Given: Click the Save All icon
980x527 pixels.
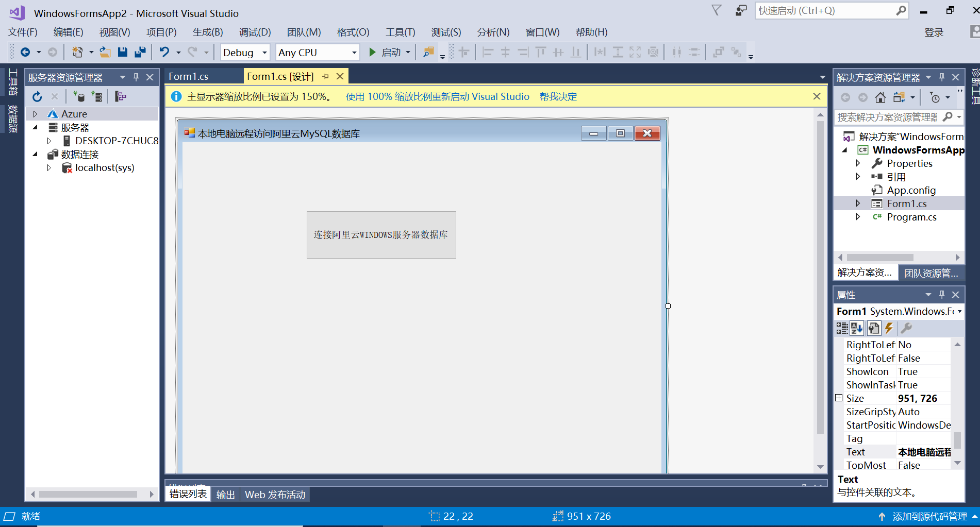Looking at the screenshot, I should point(140,52).
